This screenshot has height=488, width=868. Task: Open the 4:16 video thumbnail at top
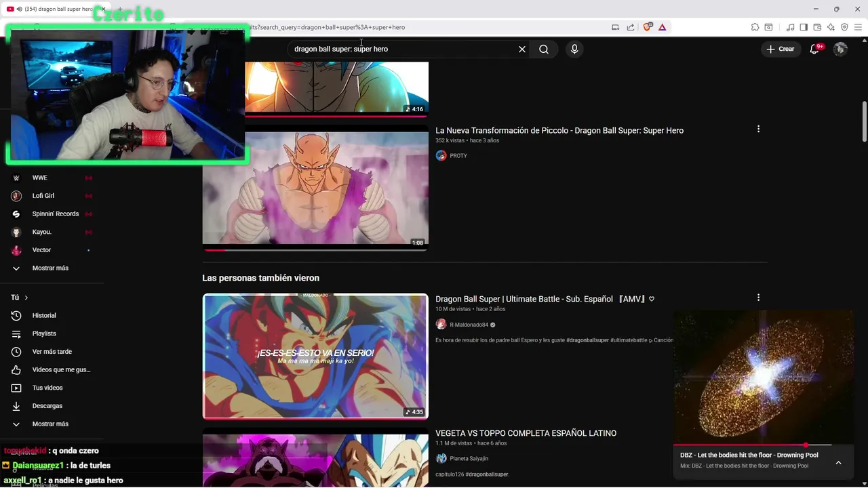coord(337,89)
